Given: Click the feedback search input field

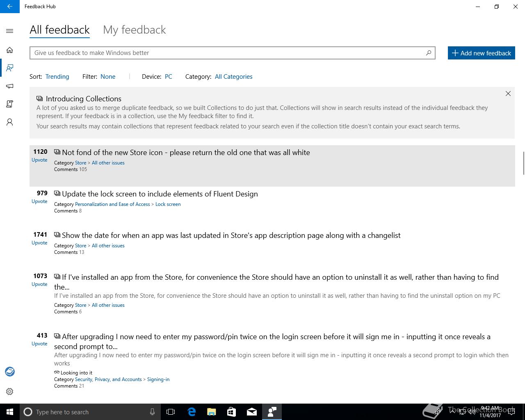Looking at the screenshot, I should tap(232, 53).
